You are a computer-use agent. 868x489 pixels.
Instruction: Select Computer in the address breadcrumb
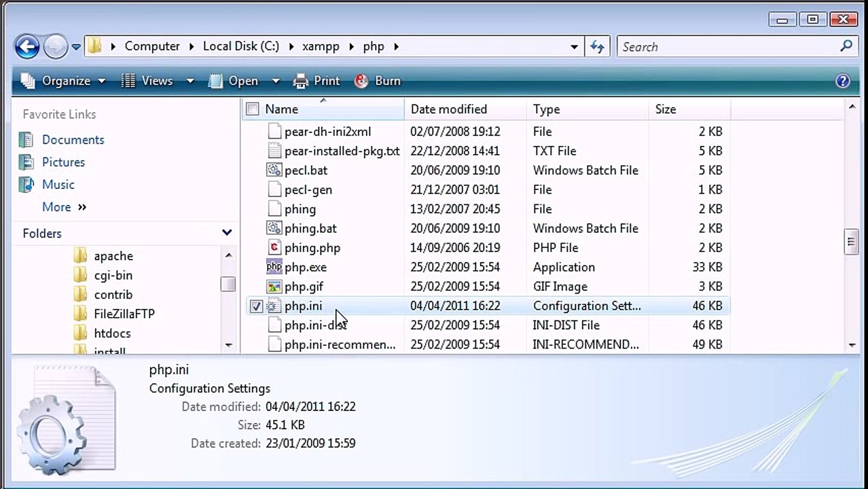152,46
